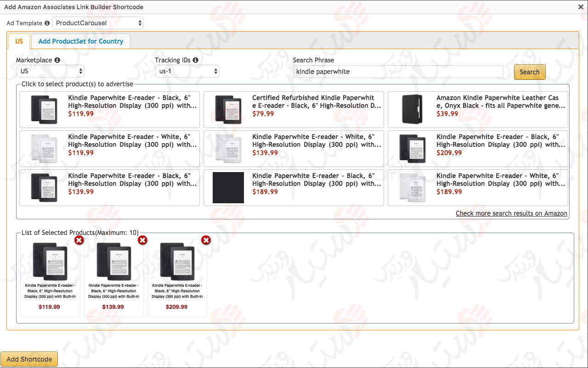Click the Add Shortcode button
Image resolution: width=588 pixels, height=368 pixels.
tap(29, 359)
